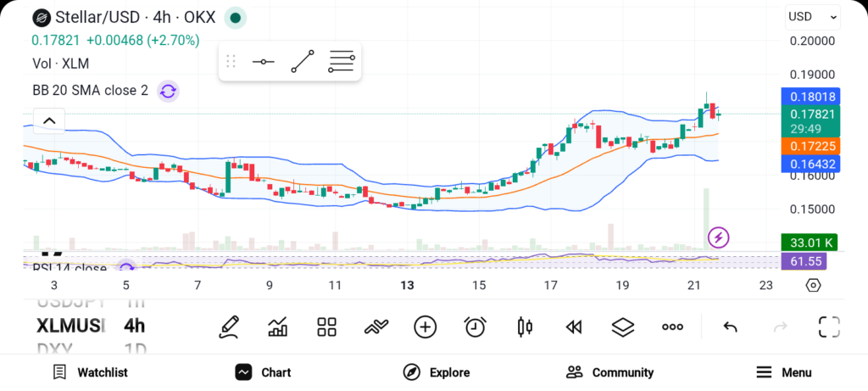Open more options three-dots icon
This screenshot has width=868, height=391.
pos(672,327)
